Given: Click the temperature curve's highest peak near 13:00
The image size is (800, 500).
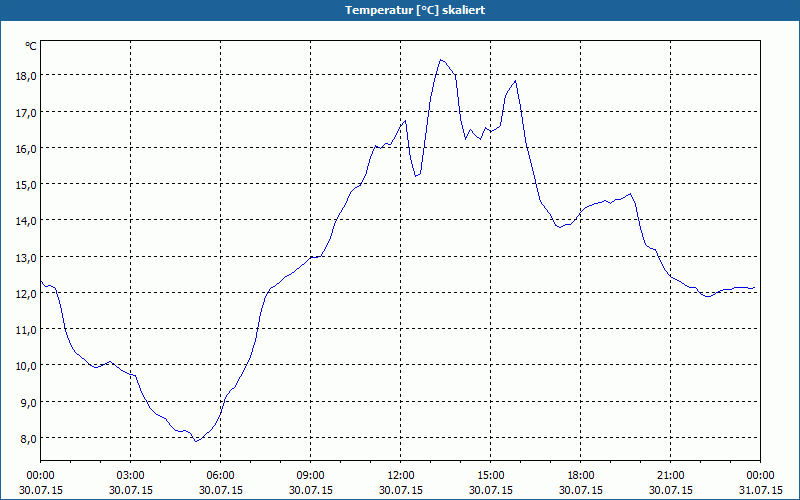Looking at the screenshot, I should [x=441, y=60].
